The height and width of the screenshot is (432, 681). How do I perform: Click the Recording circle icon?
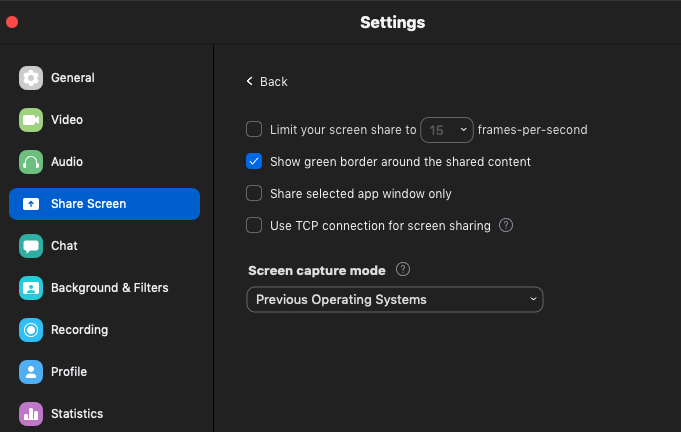pos(31,330)
